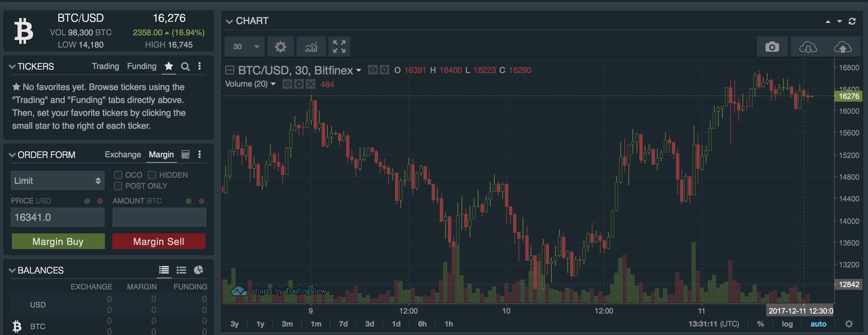Switch to Funding tickers tab
The width and height of the screenshot is (868, 335).
[141, 66]
